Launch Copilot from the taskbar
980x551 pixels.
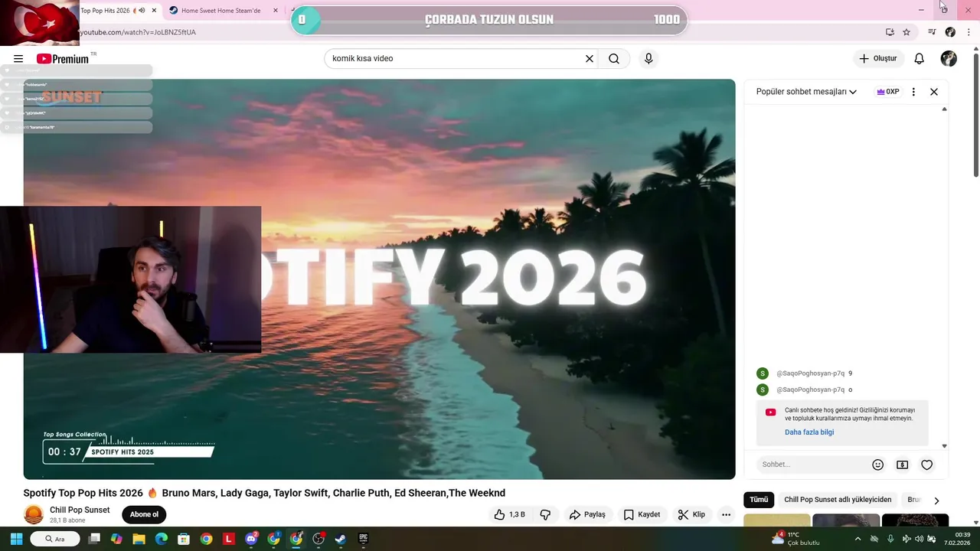pyautogui.click(x=116, y=539)
